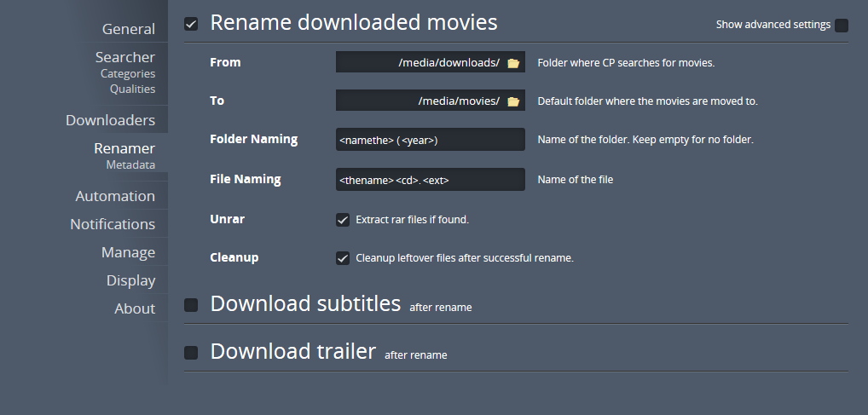
Task: Select the Notifications tab
Action: click(x=113, y=224)
